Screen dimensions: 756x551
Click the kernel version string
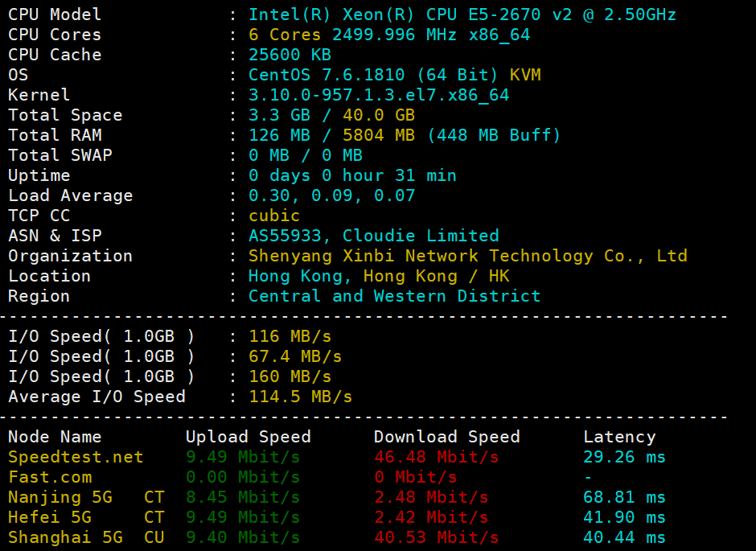378,95
